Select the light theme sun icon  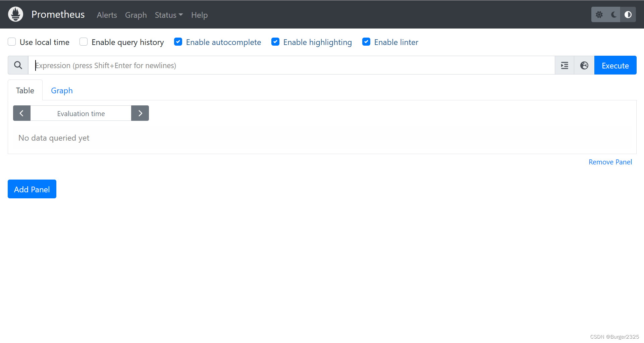tap(599, 15)
